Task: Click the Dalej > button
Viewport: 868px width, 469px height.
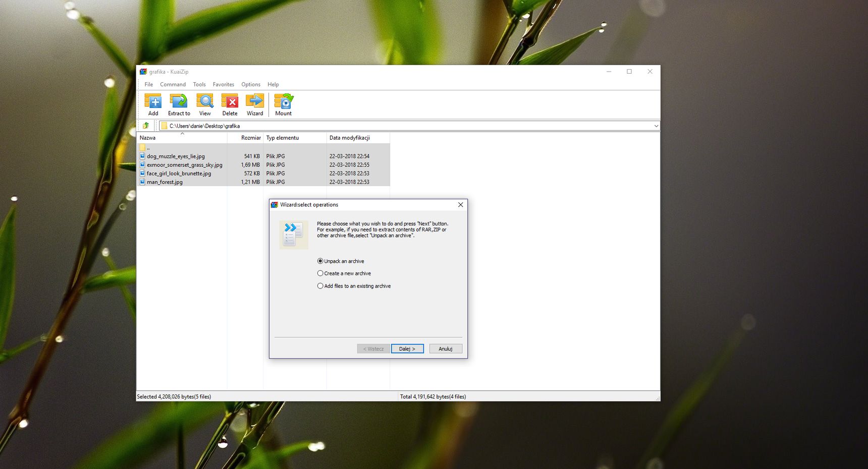Action: point(407,349)
